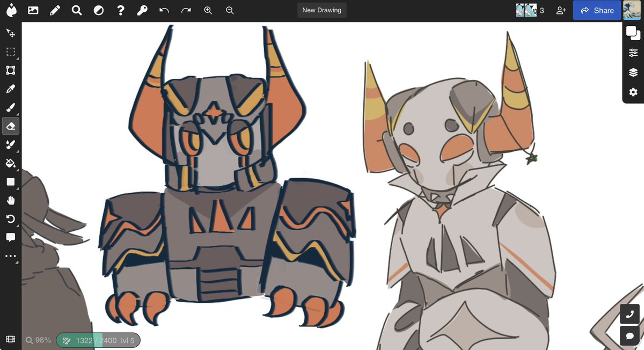Viewport: 644px width, 350px height.
Task: Open the Magma flame logo menu
Action: tap(11, 10)
